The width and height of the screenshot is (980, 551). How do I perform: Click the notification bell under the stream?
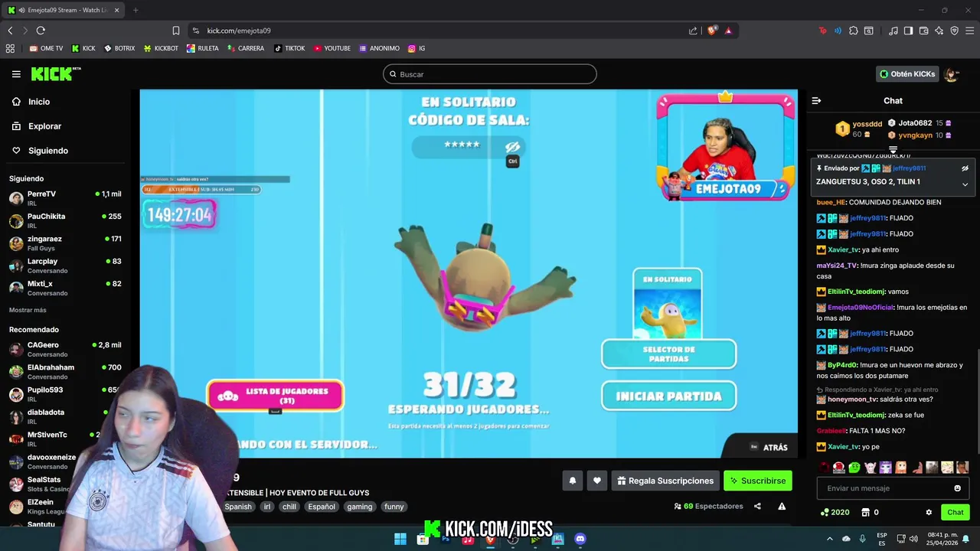pos(572,481)
